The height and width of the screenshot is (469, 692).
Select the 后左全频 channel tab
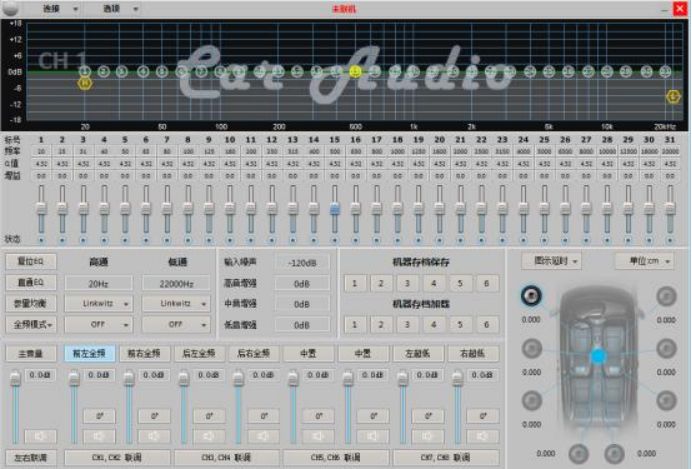pos(199,353)
